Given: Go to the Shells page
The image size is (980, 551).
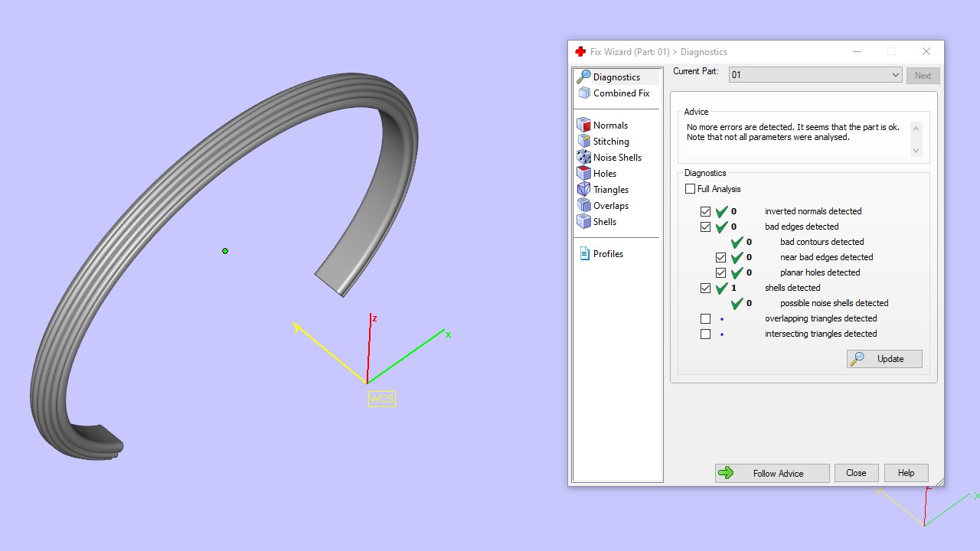Looking at the screenshot, I should (604, 221).
